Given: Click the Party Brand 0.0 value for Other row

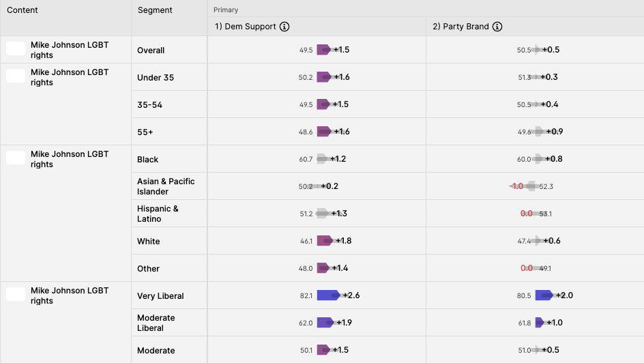Looking at the screenshot, I should point(527,268).
